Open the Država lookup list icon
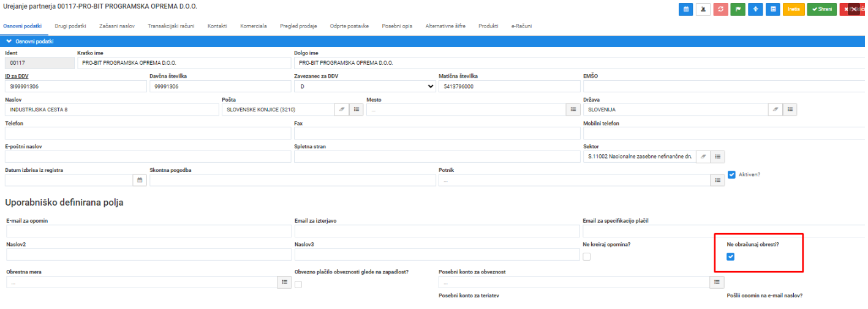This screenshot has height=309, width=868. [x=790, y=109]
